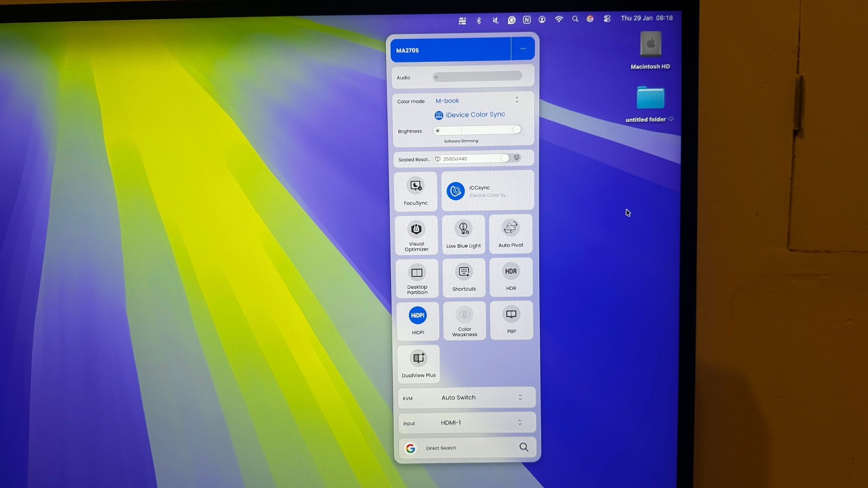Enable PBP picture-by-picture mode
This screenshot has height=488, width=868.
511,319
